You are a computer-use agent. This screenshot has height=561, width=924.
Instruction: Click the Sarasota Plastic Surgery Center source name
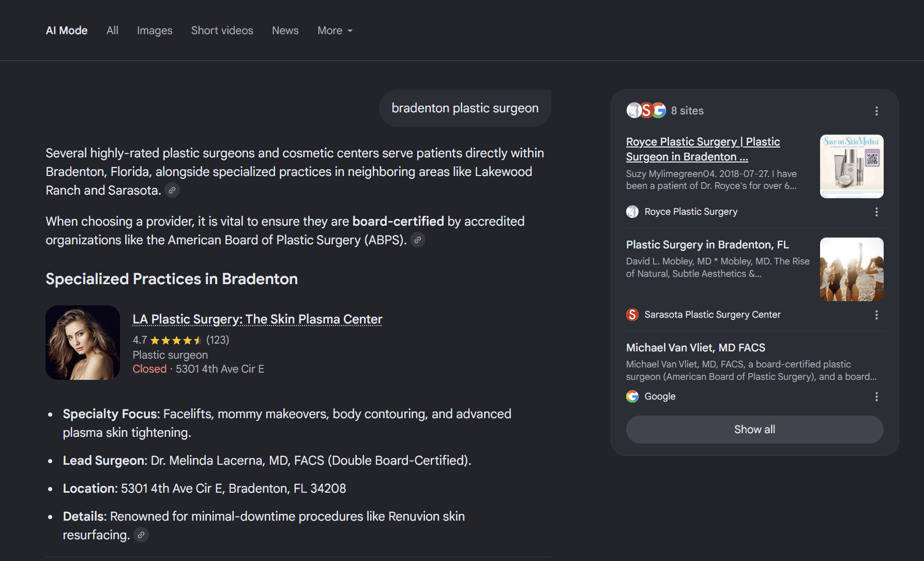[x=713, y=315]
